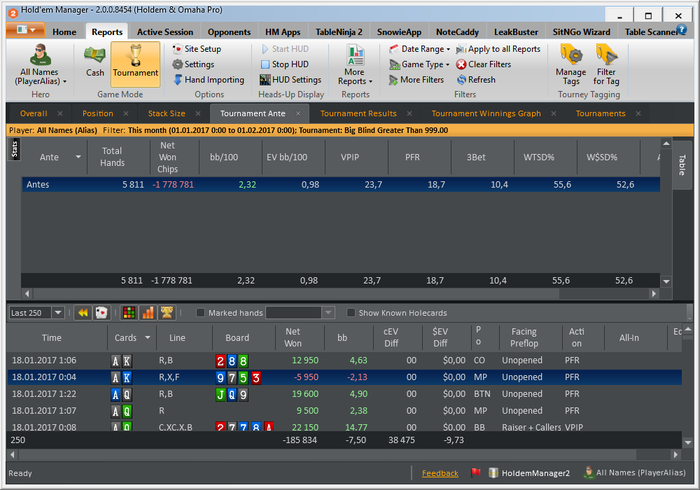Click Stop HUD
Viewport: 700px width, 490px height.
[284, 64]
